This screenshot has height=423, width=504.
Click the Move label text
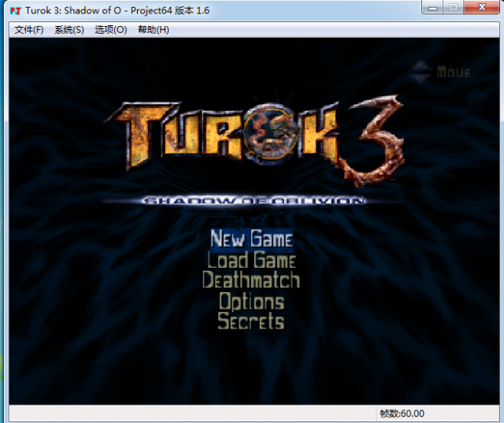454,72
